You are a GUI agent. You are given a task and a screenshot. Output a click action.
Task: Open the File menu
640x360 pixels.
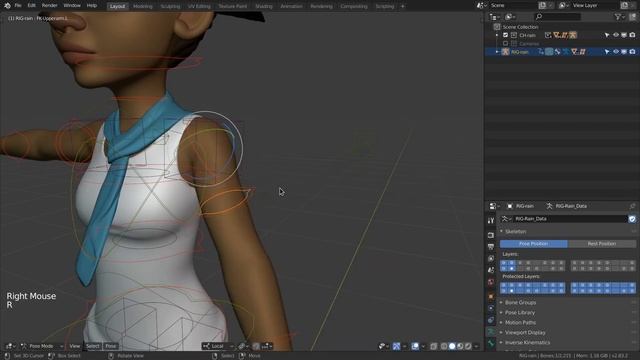[18, 6]
